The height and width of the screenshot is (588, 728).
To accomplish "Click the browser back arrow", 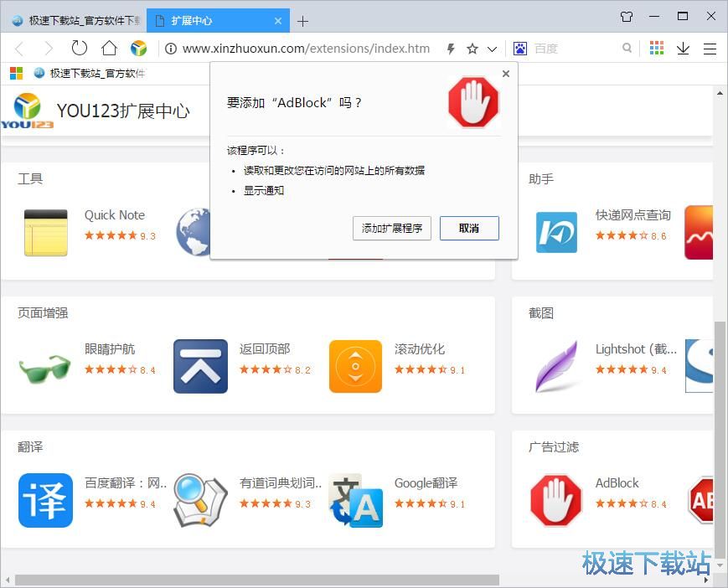I will 19,49.
